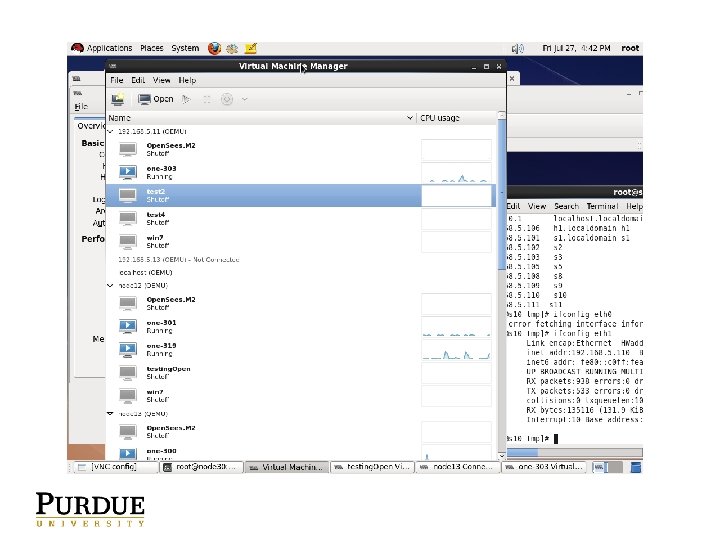Open the View menu in Virtual Machine Manager
720x540 pixels.
[x=161, y=80]
